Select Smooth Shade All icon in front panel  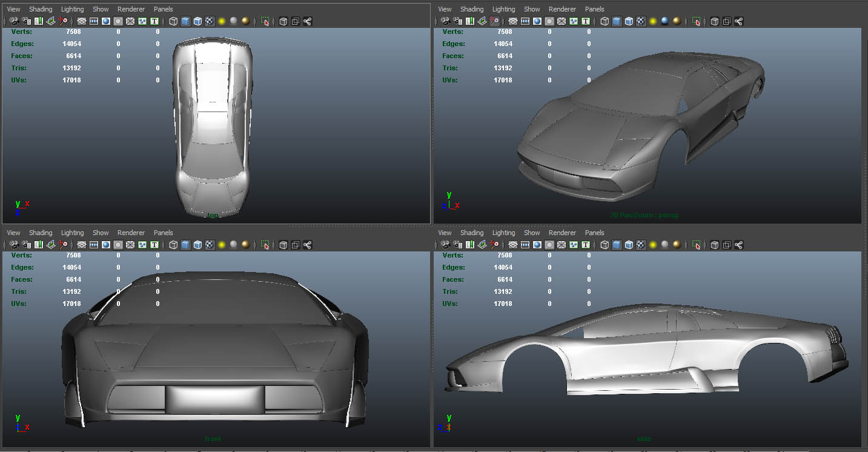pyautogui.click(x=185, y=245)
